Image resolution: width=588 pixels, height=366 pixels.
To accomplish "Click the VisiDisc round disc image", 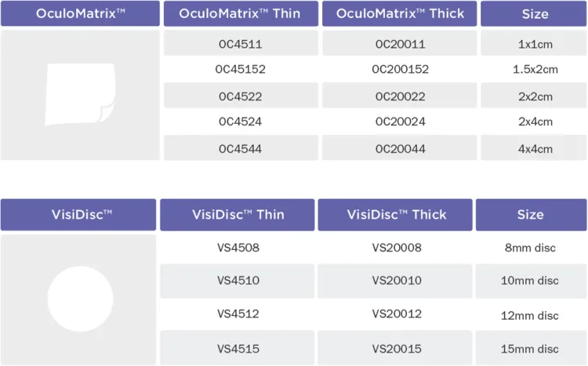I will click(82, 299).
